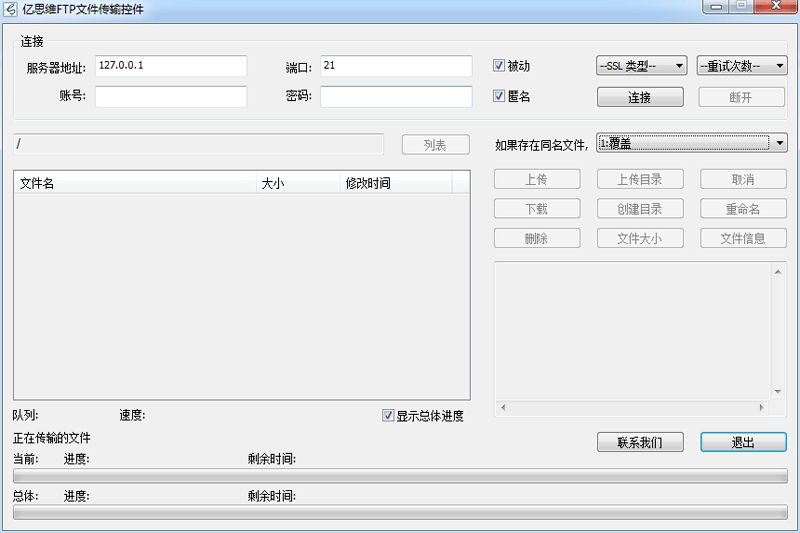The width and height of the screenshot is (800, 533).
Task: Click the log panel scroll right arrow
Action: click(761, 407)
